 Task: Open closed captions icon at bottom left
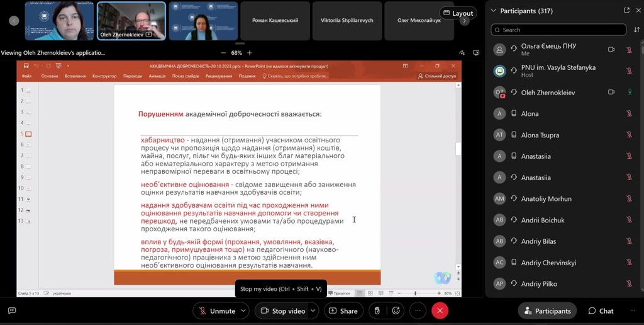(x=12, y=311)
